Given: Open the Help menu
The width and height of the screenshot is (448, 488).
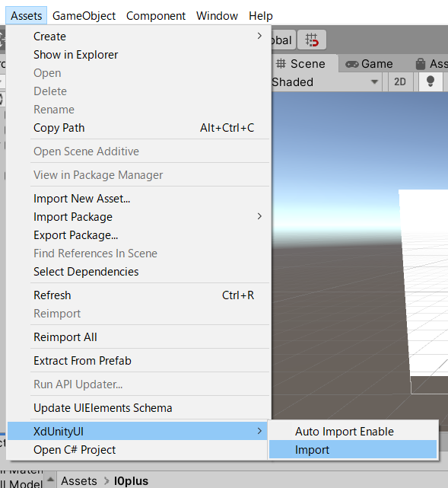Looking at the screenshot, I should coord(261,15).
